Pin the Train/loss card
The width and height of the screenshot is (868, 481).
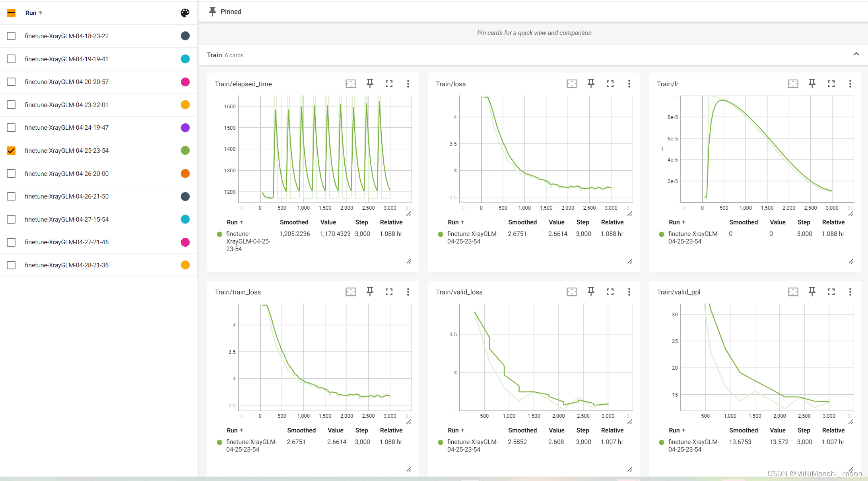click(591, 84)
